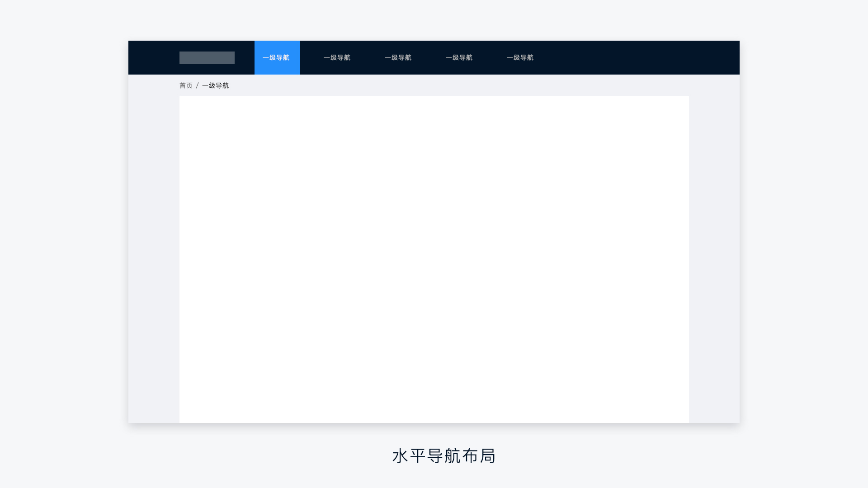Click dark header area left of logo
Viewport: 868px width, 488px height.
(x=154, y=58)
